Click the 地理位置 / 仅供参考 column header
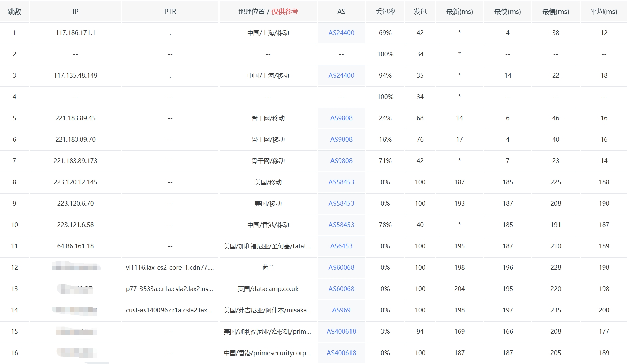The height and width of the screenshot is (364, 627). 268,12
